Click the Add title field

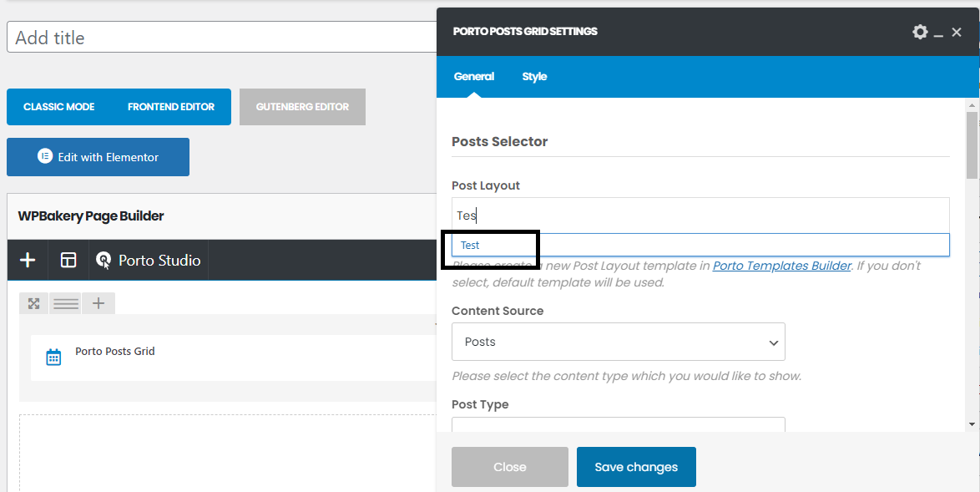point(221,38)
